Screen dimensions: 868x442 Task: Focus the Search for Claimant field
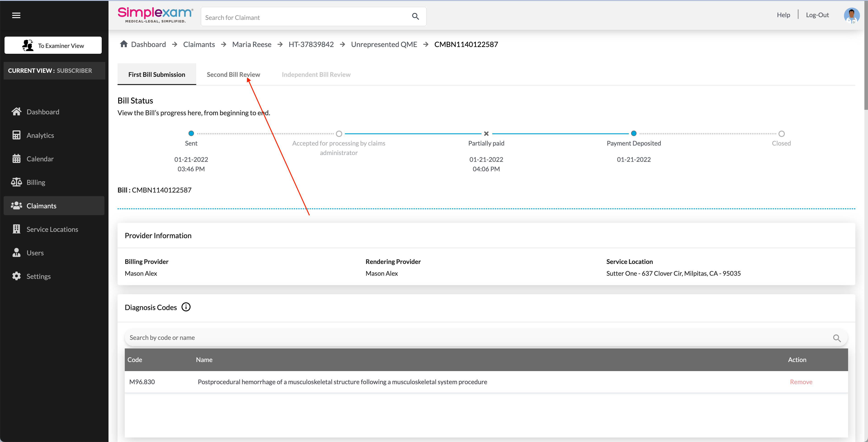coord(303,17)
